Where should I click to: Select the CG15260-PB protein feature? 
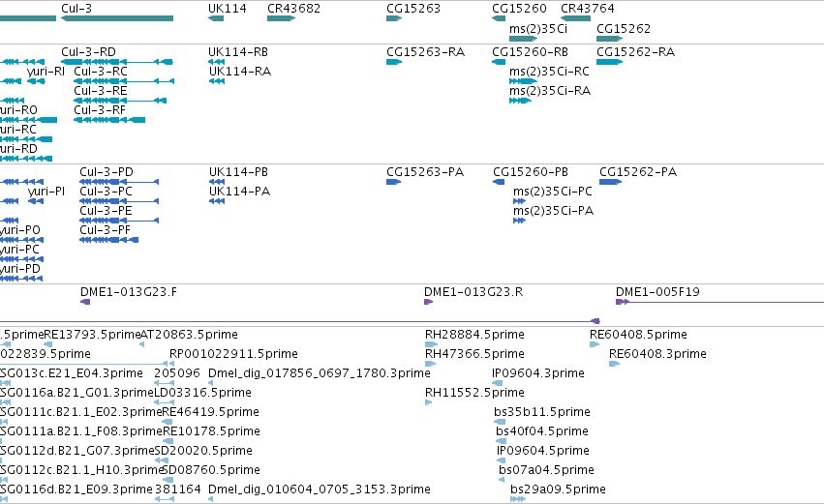click(499, 182)
